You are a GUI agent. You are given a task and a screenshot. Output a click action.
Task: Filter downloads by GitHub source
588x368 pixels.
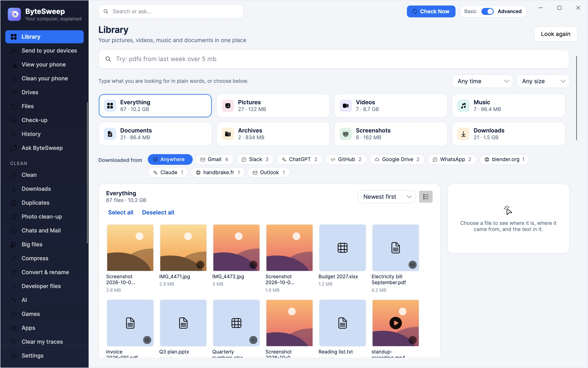pyautogui.click(x=346, y=159)
